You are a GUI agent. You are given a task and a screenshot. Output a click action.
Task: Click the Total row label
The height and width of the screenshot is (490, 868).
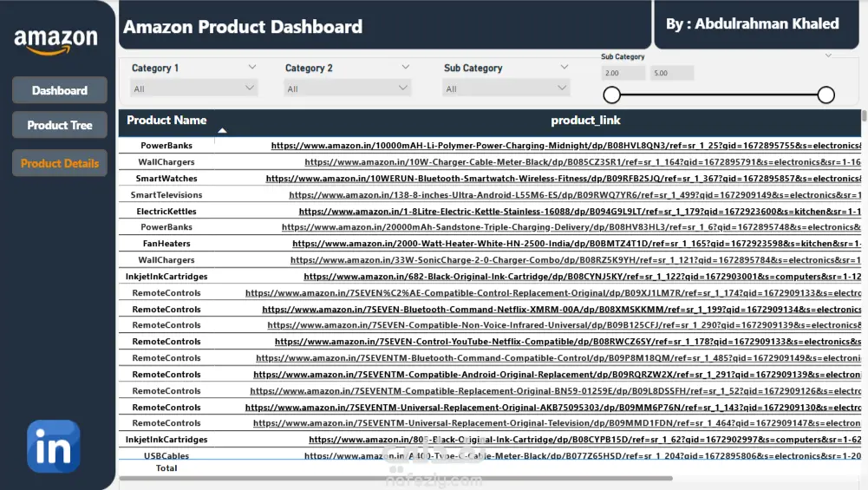coord(166,467)
